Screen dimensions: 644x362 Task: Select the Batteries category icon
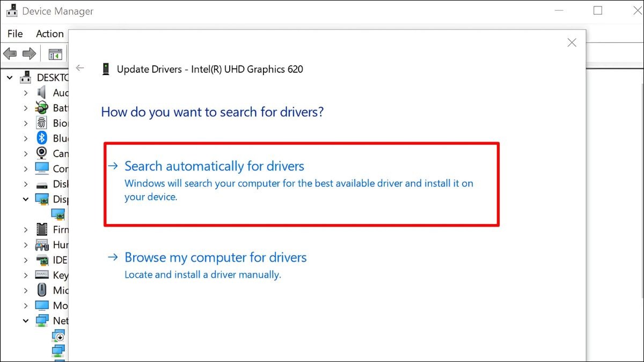click(x=41, y=108)
